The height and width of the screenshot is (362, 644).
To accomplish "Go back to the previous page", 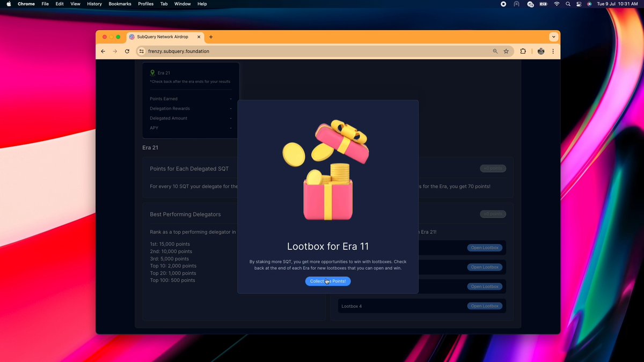I will click(x=103, y=51).
